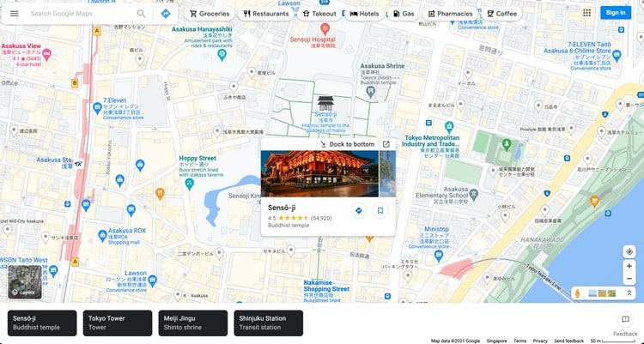Open directions from the search bar
Image resolution: width=644 pixels, height=344 pixels.
(x=165, y=14)
